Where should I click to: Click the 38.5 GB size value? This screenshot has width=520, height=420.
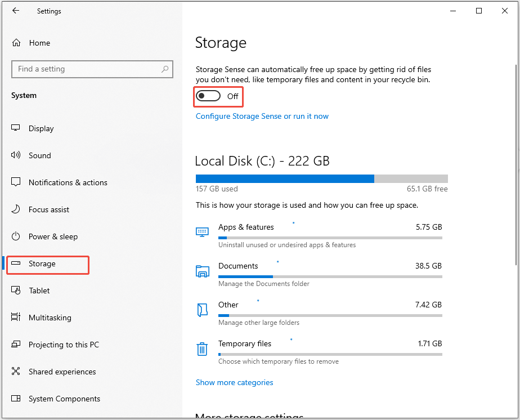428,266
